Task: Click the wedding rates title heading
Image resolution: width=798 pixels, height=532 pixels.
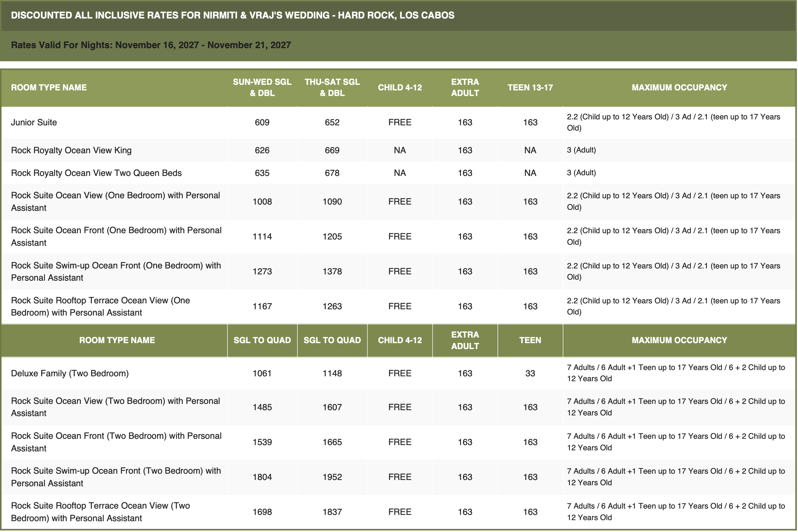Action: (232, 15)
